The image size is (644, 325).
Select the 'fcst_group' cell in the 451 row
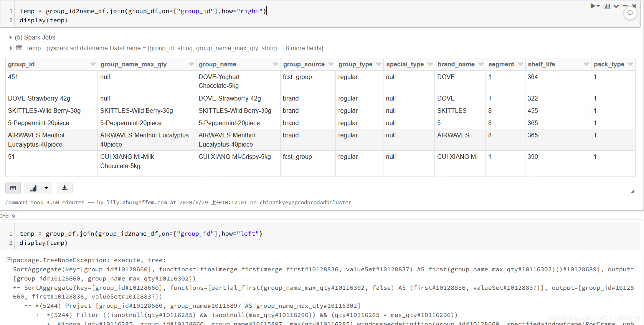[x=308, y=81]
